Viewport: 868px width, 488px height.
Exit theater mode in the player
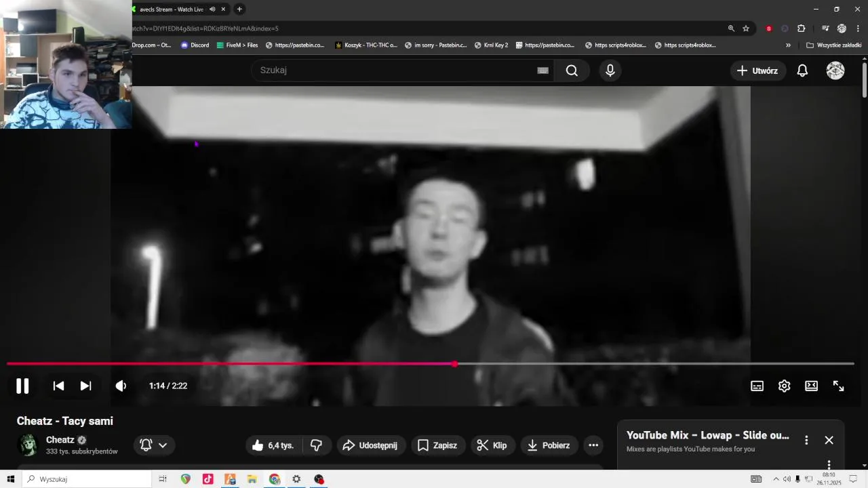point(811,386)
